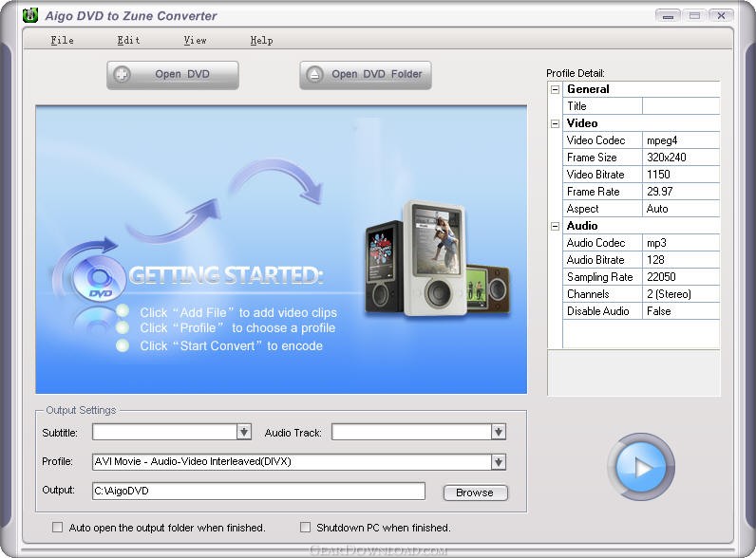Open the View menu
756x558 pixels.
click(x=195, y=41)
